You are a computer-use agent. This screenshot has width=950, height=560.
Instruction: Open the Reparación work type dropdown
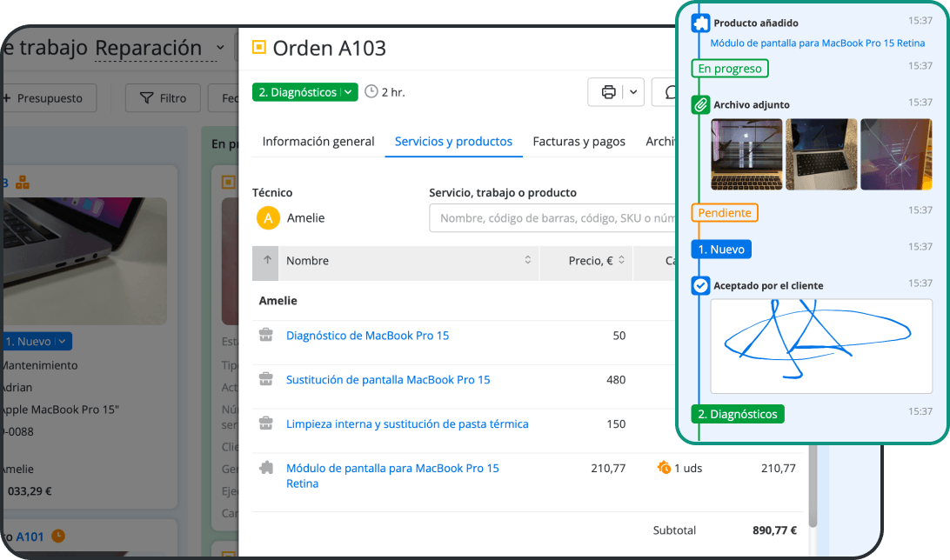160,48
